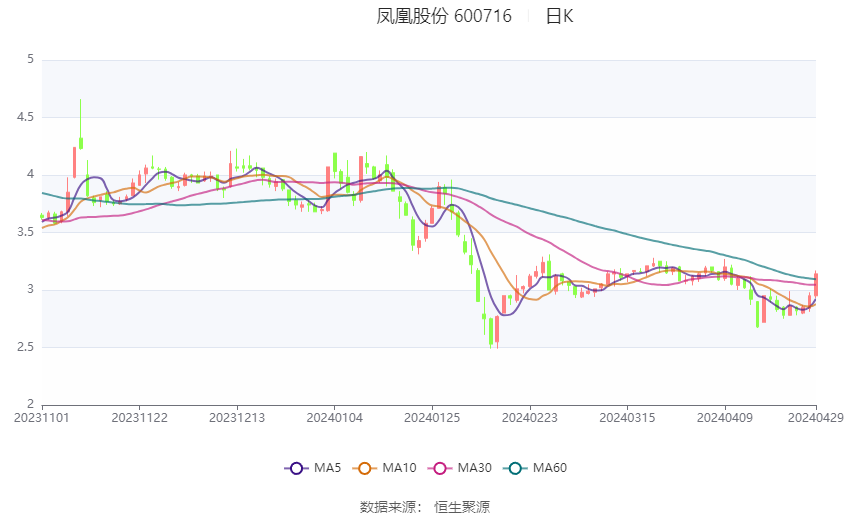850x517 pixels.
Task: Select the MA10 legend text label
Action: click(400, 467)
